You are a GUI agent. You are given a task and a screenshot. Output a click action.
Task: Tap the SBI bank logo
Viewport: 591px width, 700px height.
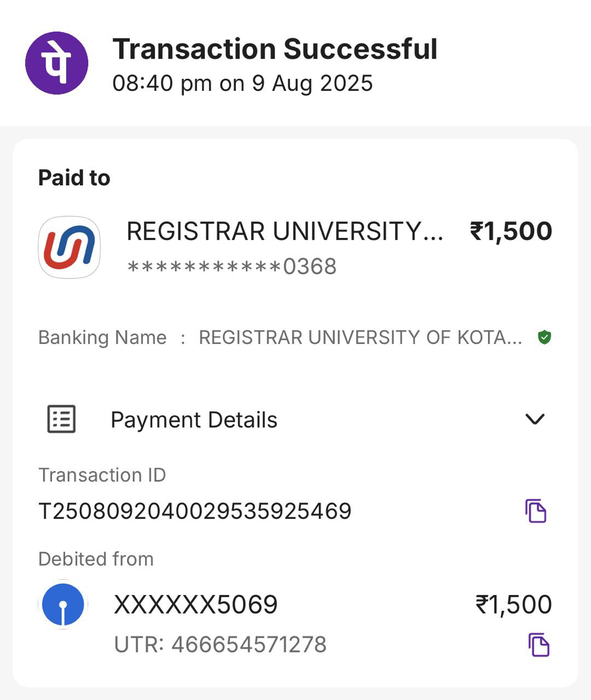coord(63,604)
